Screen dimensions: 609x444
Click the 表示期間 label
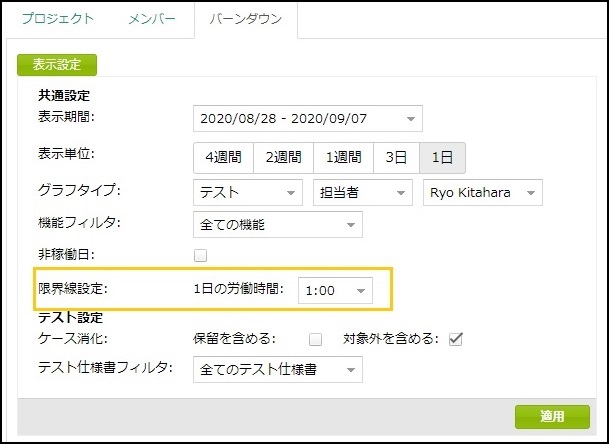[x=66, y=117]
